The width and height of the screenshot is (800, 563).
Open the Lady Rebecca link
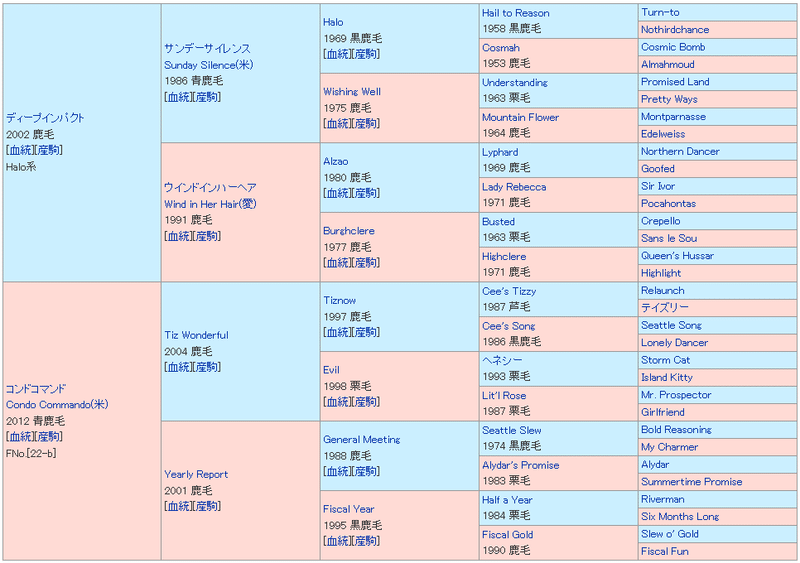point(514,187)
